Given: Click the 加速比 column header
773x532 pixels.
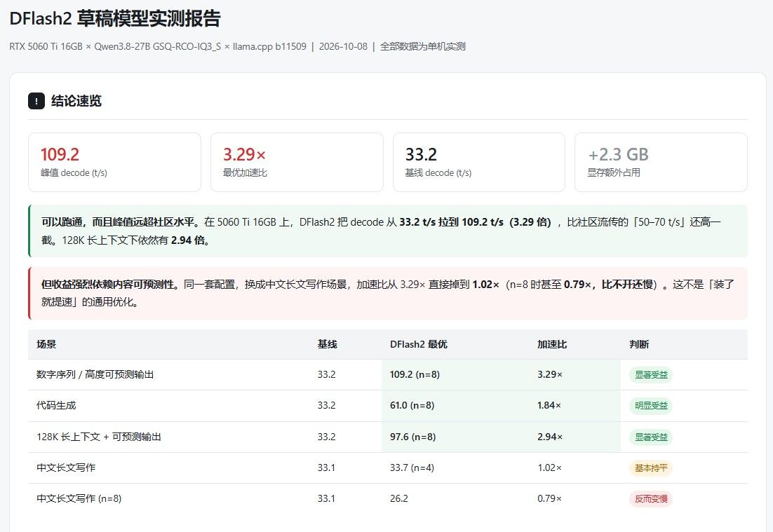Looking at the screenshot, I should point(552,344).
